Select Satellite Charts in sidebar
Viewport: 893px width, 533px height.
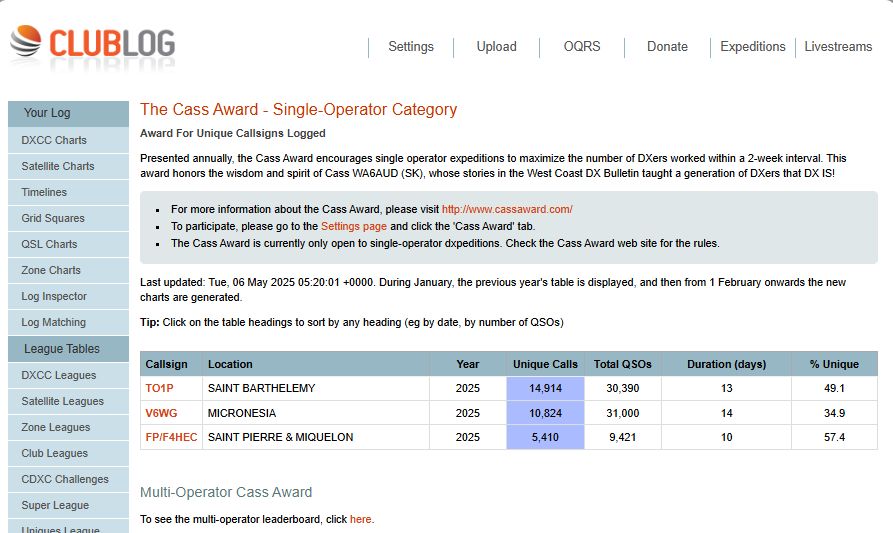click(58, 166)
